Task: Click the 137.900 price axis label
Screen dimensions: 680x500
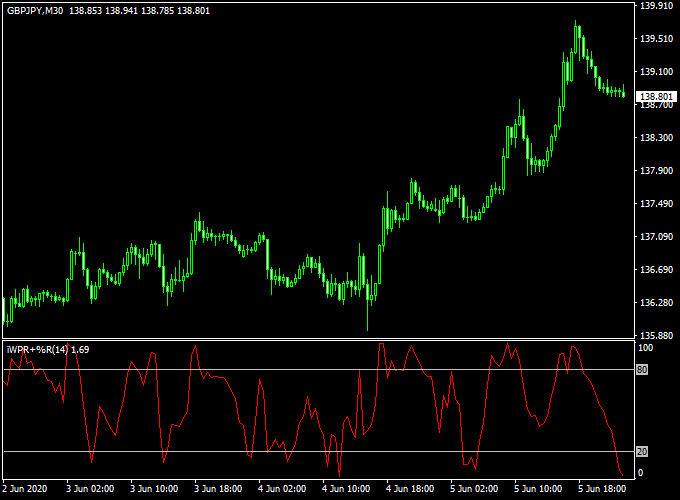Action: coord(656,170)
